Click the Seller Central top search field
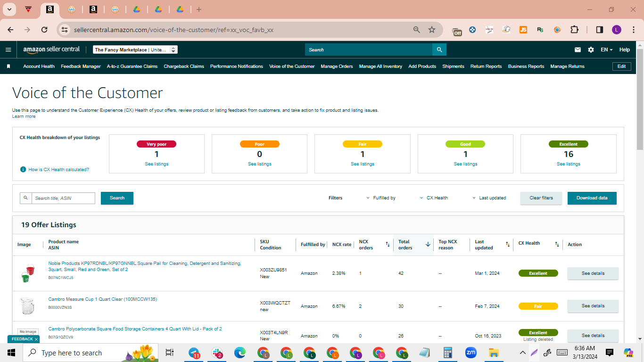 click(369, 49)
